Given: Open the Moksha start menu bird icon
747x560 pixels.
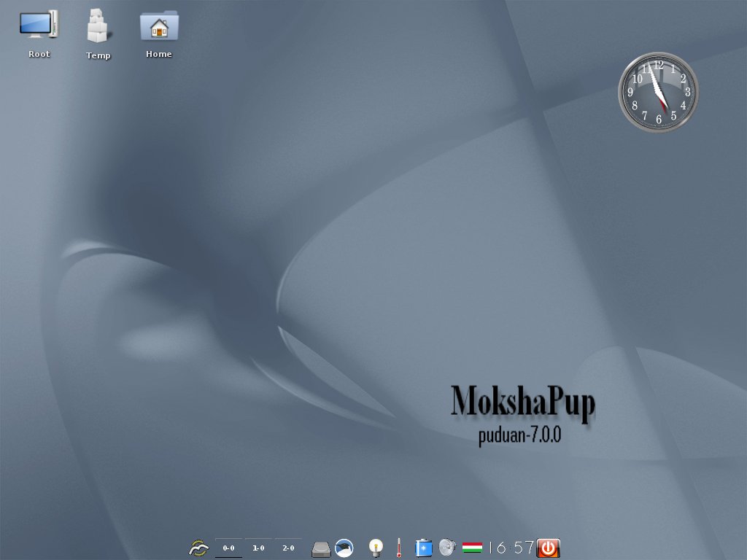Looking at the screenshot, I should [x=198, y=548].
